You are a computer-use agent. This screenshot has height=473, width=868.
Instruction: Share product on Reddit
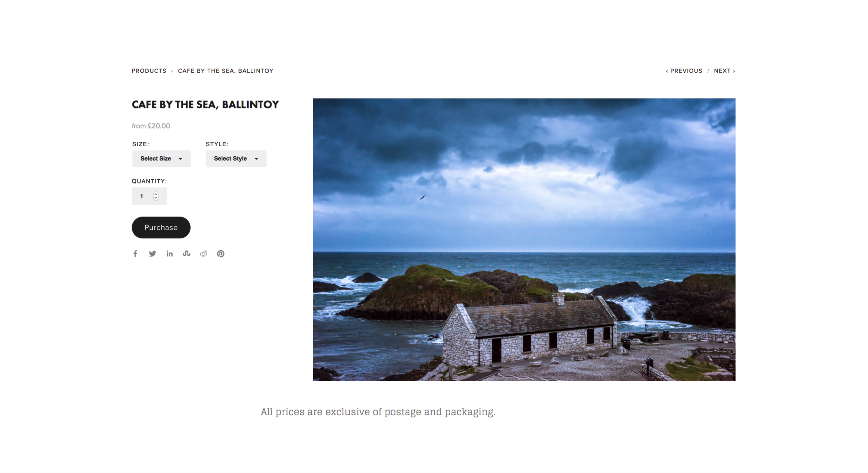pyautogui.click(x=203, y=254)
